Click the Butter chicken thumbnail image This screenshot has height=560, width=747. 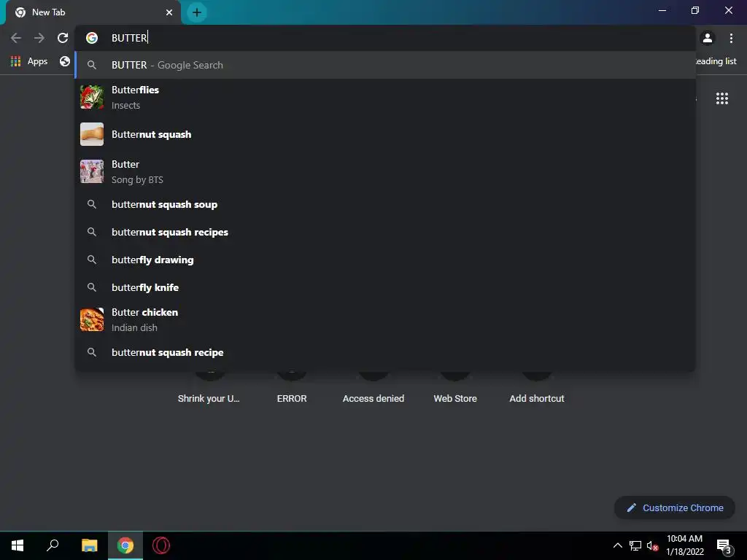(92, 319)
